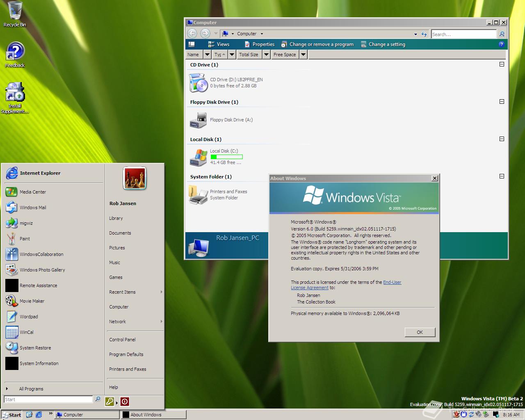Click the refresh icon beside address bar
The height and width of the screenshot is (420, 525).
[424, 34]
